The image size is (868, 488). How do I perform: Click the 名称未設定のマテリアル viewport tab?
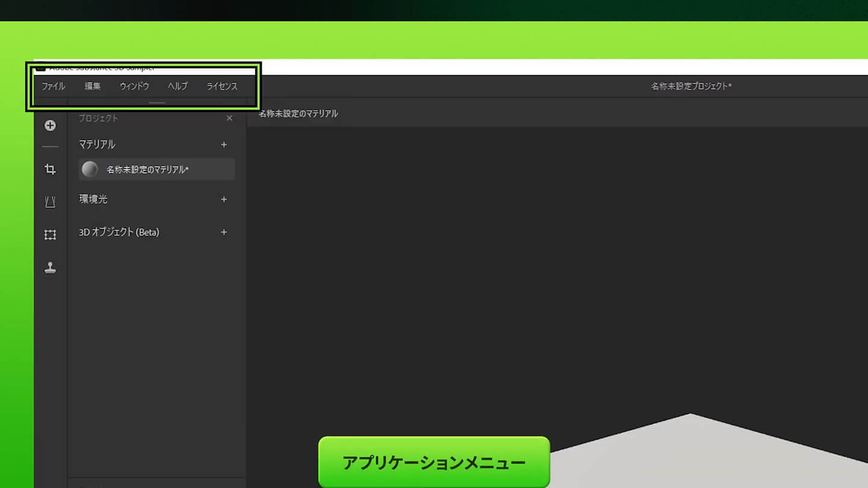point(298,113)
